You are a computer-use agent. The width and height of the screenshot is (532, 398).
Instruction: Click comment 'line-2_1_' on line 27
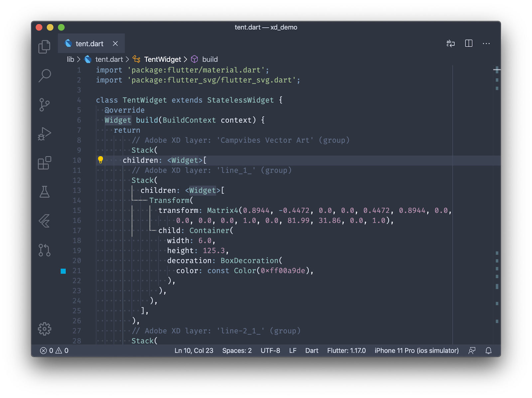[241, 331]
